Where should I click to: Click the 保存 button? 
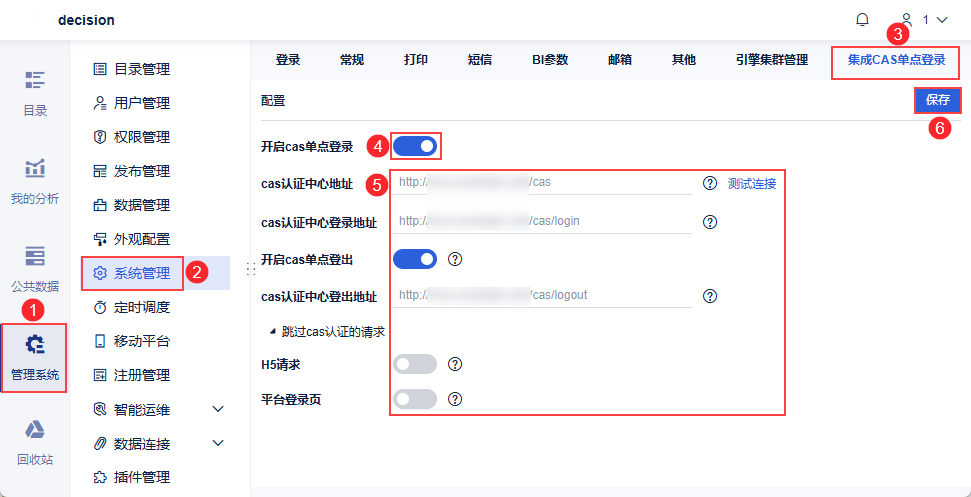click(x=937, y=100)
